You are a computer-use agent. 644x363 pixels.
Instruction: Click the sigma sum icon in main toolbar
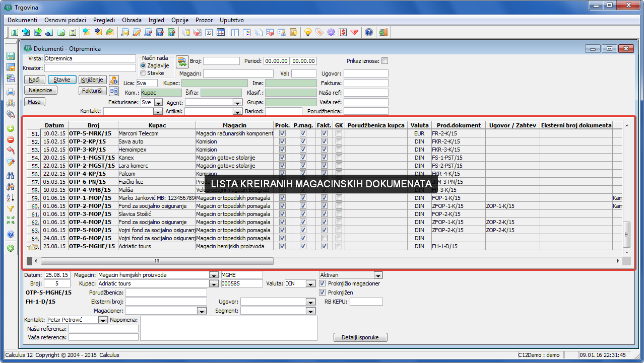[209, 33]
